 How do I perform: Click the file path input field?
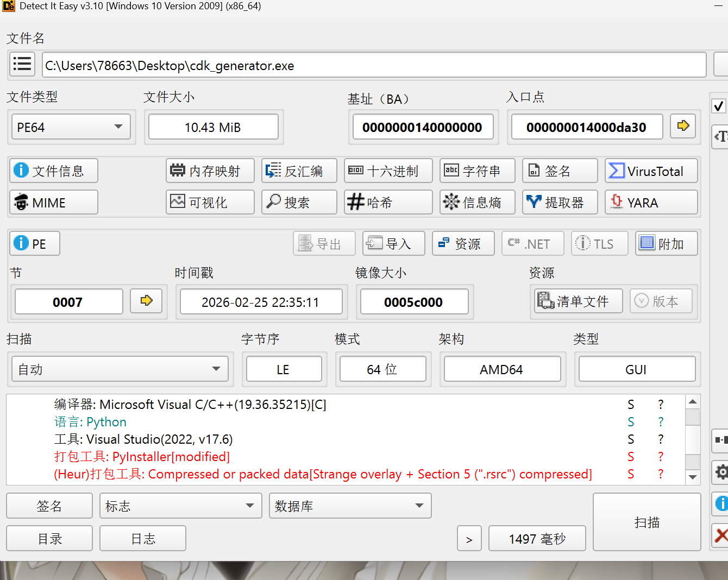tap(374, 65)
